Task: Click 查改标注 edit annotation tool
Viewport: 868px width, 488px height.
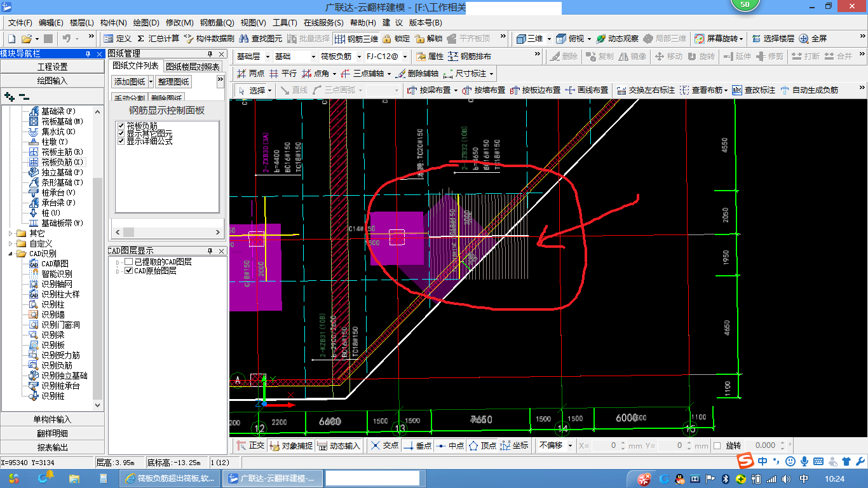Action: [754, 90]
